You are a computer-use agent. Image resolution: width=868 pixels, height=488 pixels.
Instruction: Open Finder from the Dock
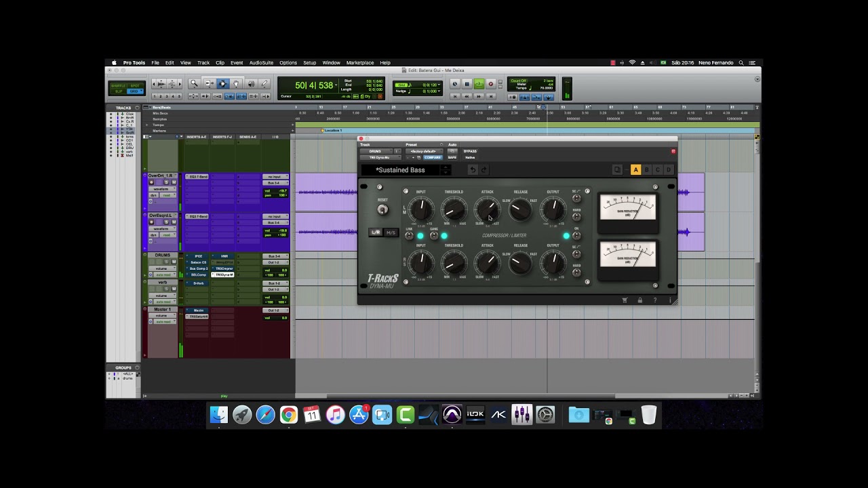tap(219, 414)
